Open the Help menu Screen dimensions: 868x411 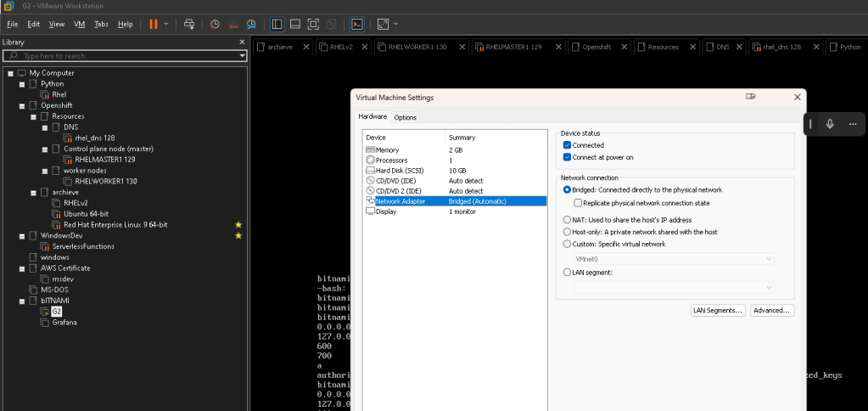126,25
